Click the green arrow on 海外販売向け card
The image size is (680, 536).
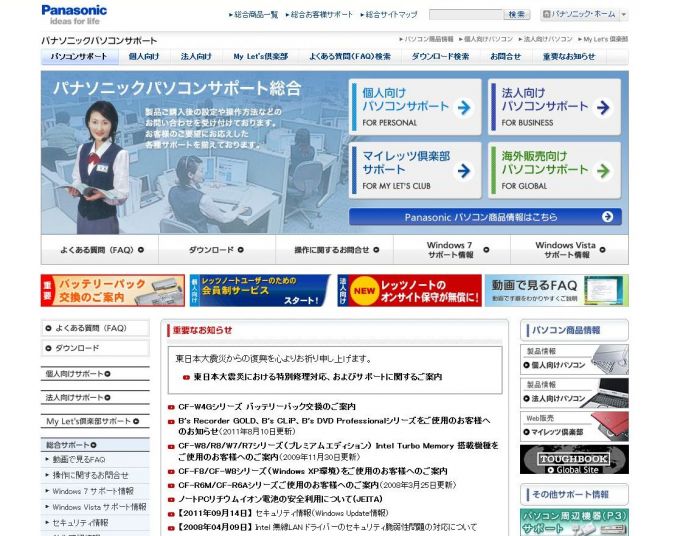click(x=603, y=170)
